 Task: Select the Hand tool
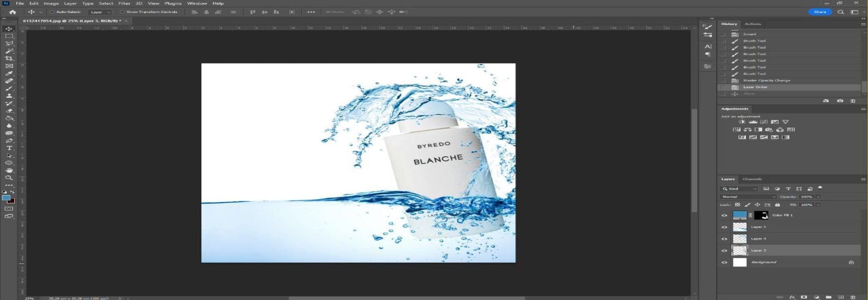click(x=9, y=170)
